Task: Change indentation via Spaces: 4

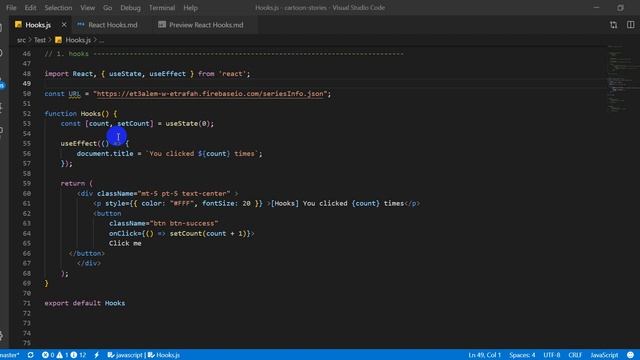Action: [522, 355]
